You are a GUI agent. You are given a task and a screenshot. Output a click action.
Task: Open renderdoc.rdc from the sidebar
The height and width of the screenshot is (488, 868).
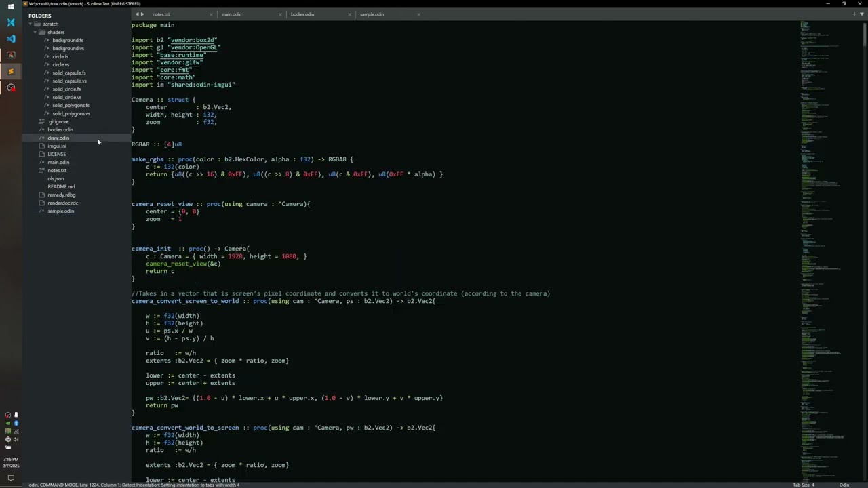coord(62,203)
